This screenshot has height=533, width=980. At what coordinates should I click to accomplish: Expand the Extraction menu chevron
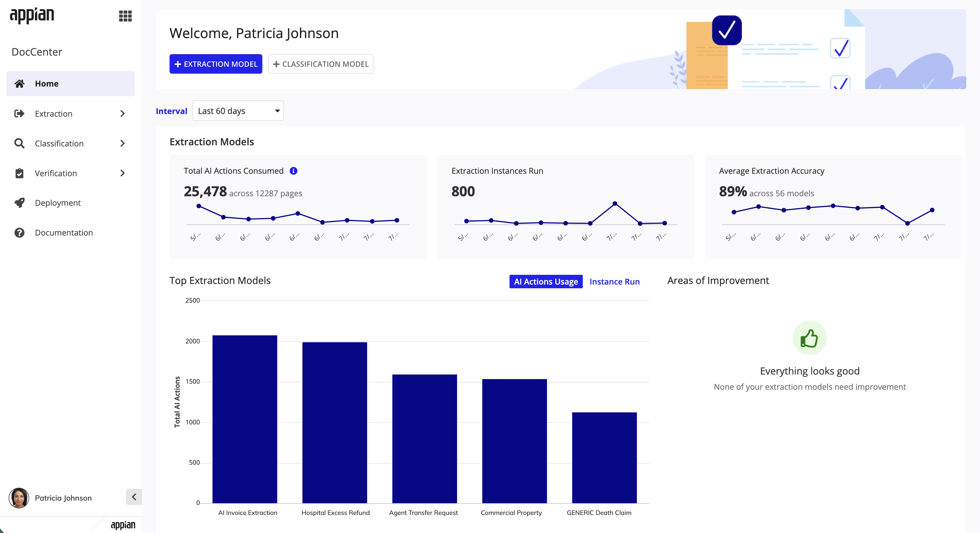pyautogui.click(x=122, y=113)
